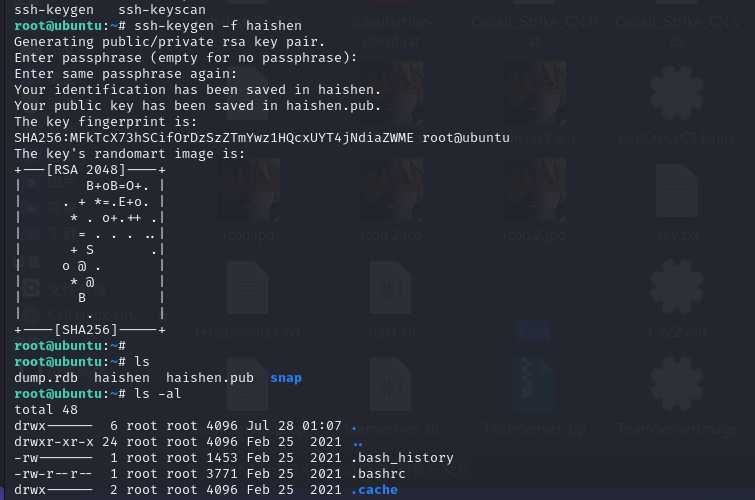The width and height of the screenshot is (755, 500).
Task: Select the icon.jpg image thumbnail behind terminal
Action: (x=248, y=190)
